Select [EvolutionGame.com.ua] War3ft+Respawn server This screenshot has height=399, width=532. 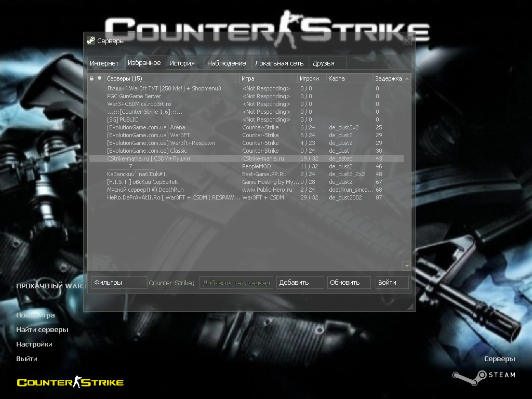point(246,143)
